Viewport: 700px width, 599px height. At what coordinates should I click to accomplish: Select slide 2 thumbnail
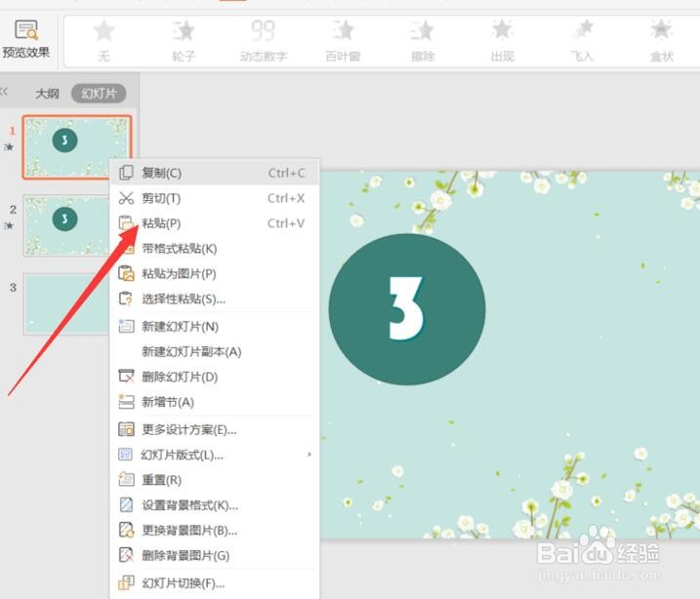[x=66, y=225]
